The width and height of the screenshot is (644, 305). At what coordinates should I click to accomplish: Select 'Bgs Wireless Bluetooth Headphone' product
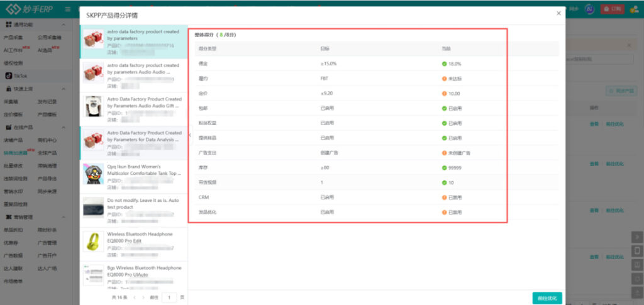pos(133,276)
